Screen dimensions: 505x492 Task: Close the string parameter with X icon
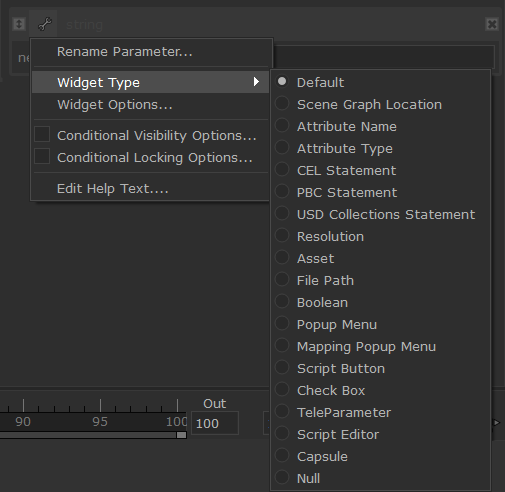(x=492, y=24)
